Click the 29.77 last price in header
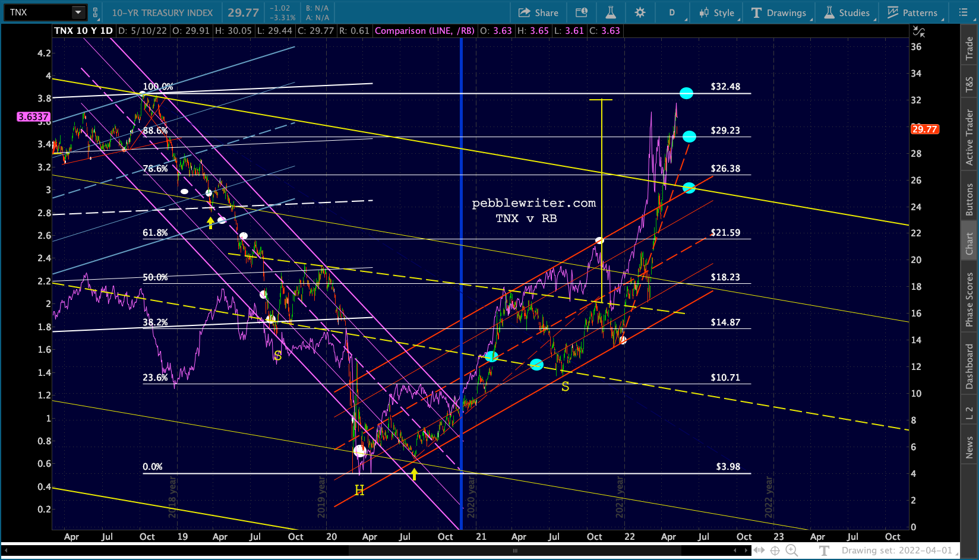 coord(243,12)
